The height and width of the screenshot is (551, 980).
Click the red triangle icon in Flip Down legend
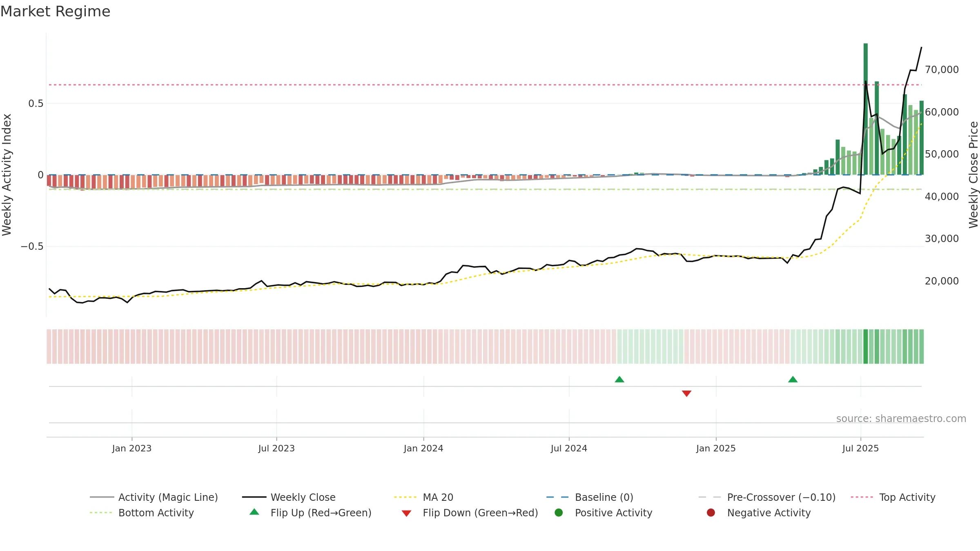point(406,513)
